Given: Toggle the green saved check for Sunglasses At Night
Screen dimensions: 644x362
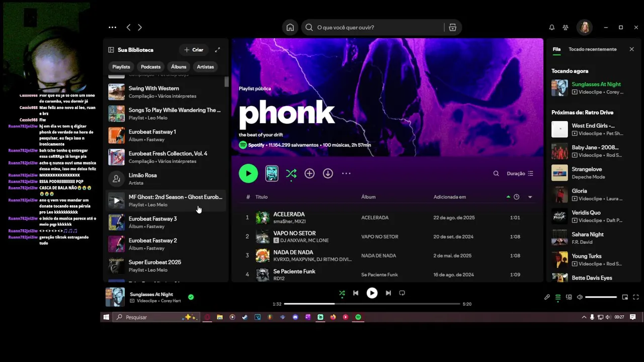Looking at the screenshot, I should click(x=191, y=297).
